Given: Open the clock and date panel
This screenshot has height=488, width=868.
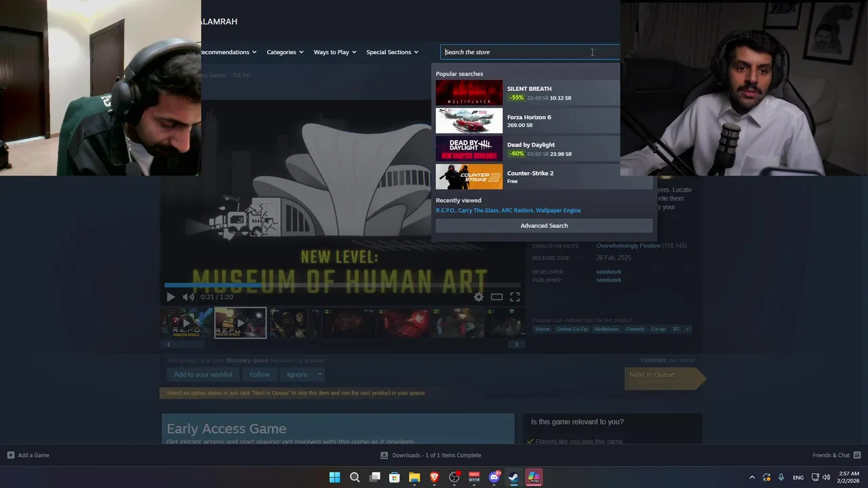Looking at the screenshot, I should 849,477.
